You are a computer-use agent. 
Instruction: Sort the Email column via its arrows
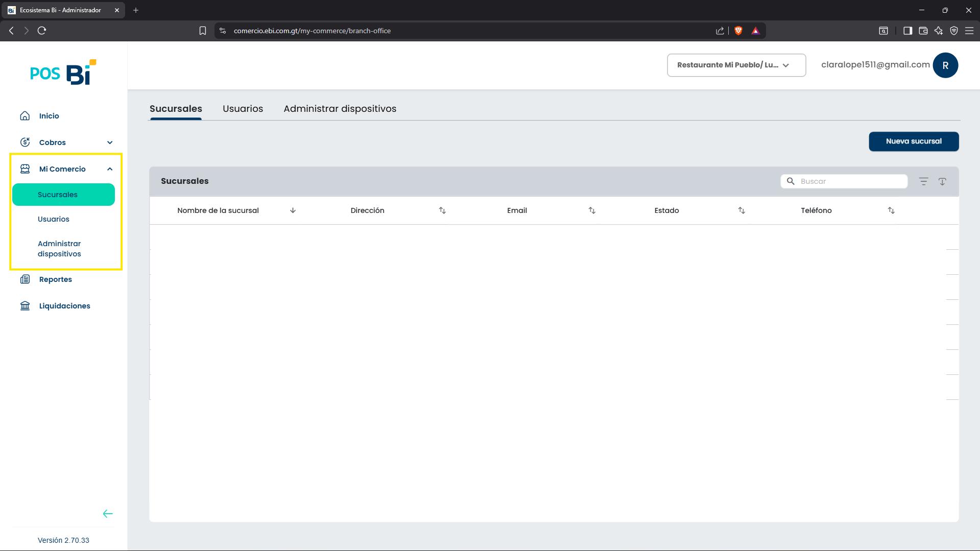click(592, 210)
